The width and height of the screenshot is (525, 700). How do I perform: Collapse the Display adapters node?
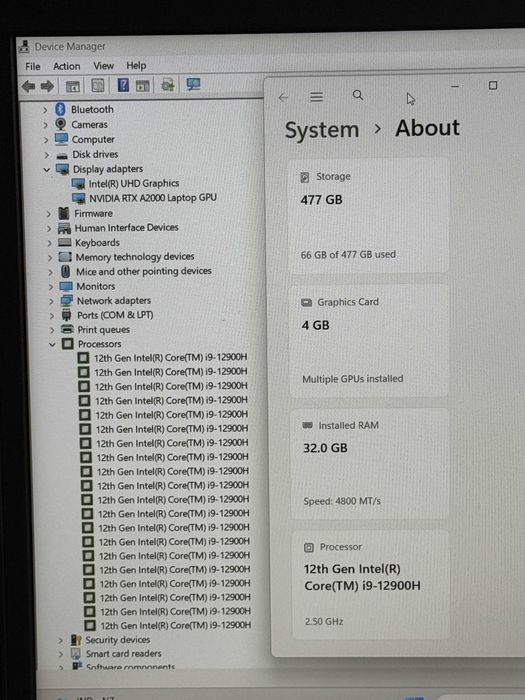tap(47, 170)
